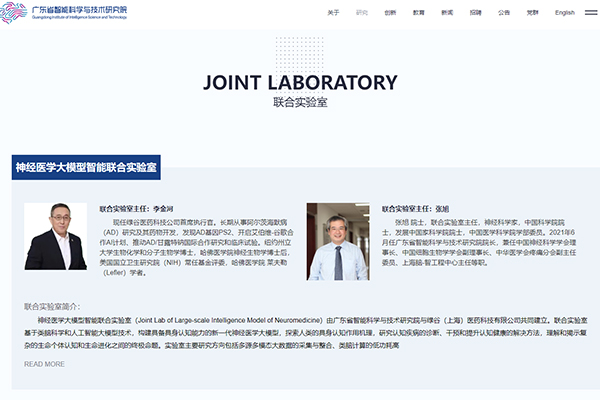Go to the 教育 (Education) section
Screen dimensions: 600x400
418,13
